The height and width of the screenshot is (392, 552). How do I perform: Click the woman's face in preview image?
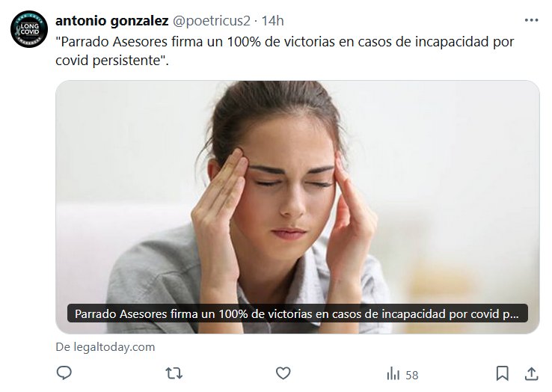(290, 190)
